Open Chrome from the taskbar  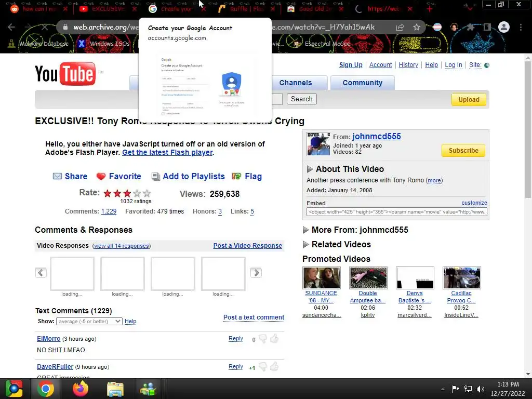pyautogui.click(x=46, y=389)
